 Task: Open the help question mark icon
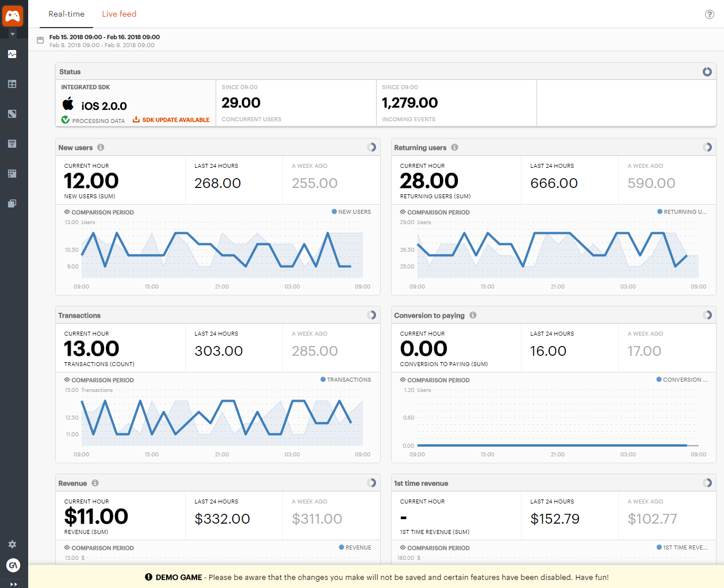pyautogui.click(x=709, y=14)
